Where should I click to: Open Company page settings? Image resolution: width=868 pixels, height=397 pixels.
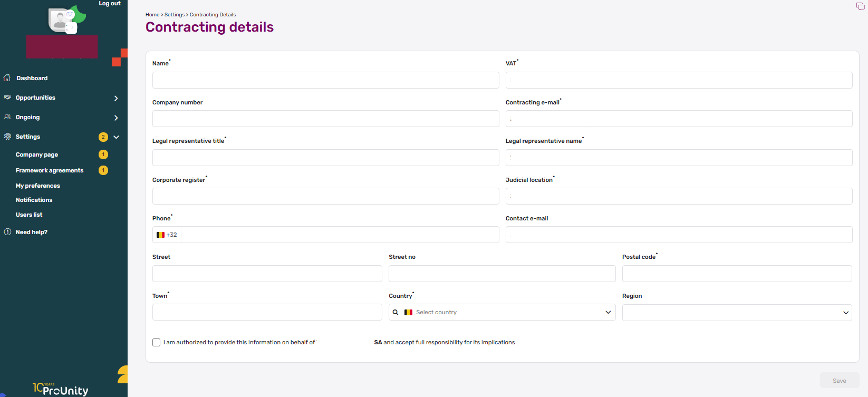pyautogui.click(x=37, y=154)
